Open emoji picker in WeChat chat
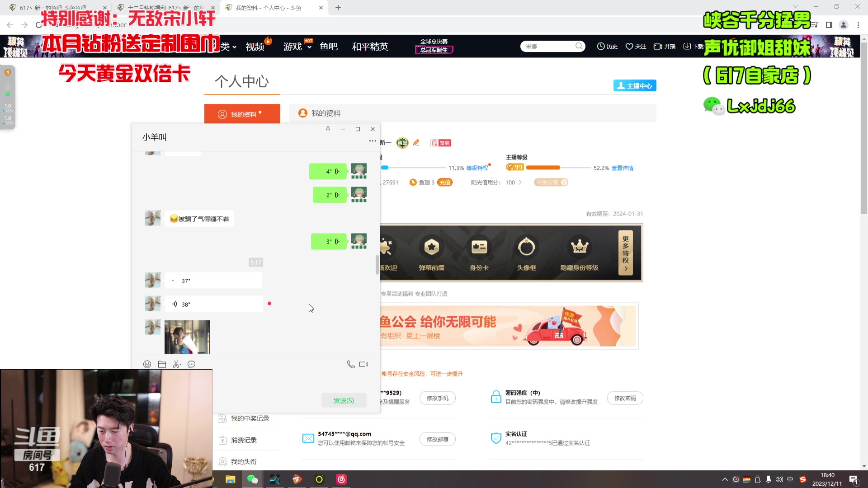The image size is (868, 488). (x=147, y=364)
